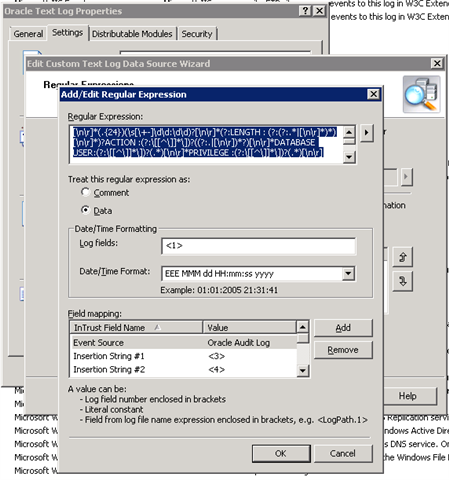Click the Value column header
The width and height of the screenshot is (449, 480).
click(x=249, y=328)
